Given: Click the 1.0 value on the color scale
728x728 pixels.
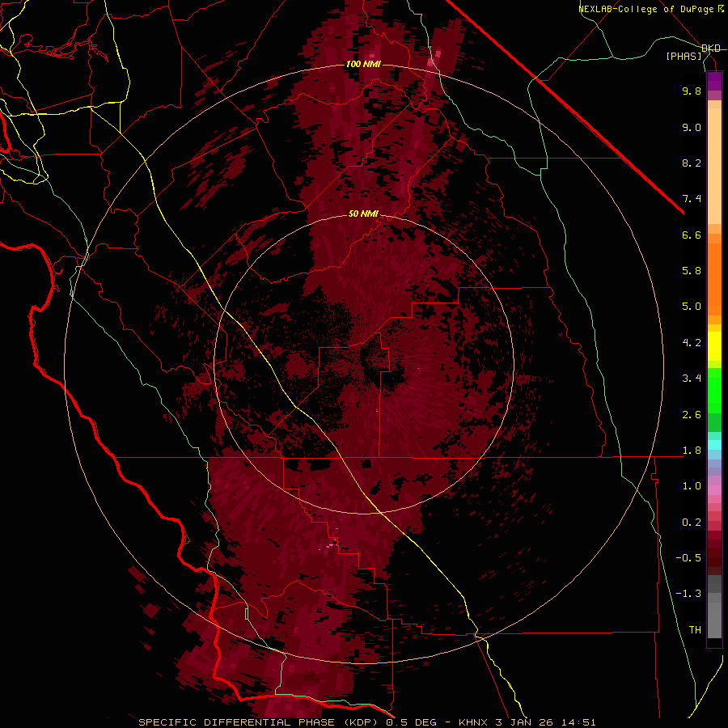Looking at the screenshot, I should [x=692, y=486].
